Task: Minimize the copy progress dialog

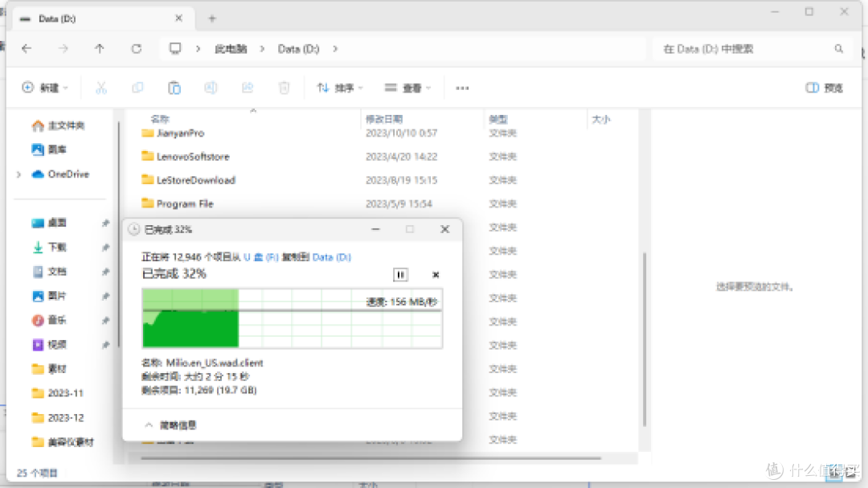Action: [x=375, y=229]
